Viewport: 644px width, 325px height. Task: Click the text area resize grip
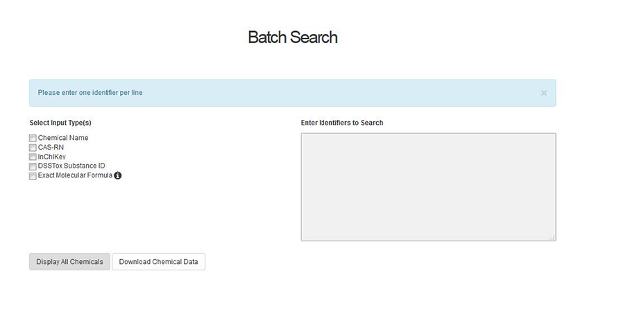point(552,237)
